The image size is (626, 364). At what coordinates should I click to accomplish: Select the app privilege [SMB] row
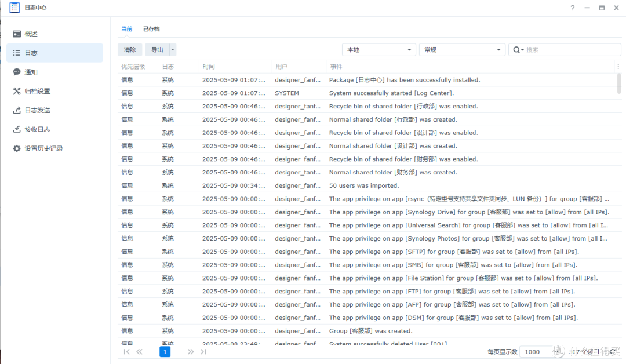(370, 265)
